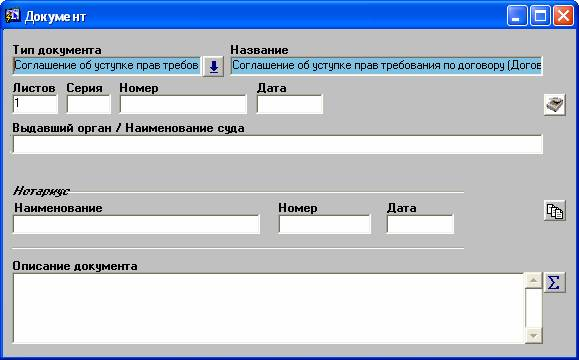Close the Документ window
The height and width of the screenshot is (360, 579).
(x=563, y=16)
